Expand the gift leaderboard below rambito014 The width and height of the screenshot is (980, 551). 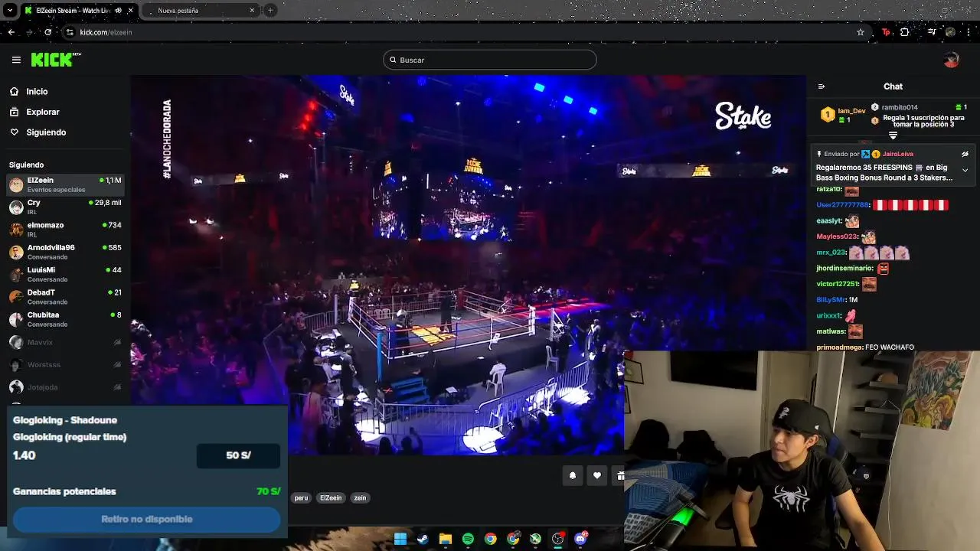coord(893,135)
